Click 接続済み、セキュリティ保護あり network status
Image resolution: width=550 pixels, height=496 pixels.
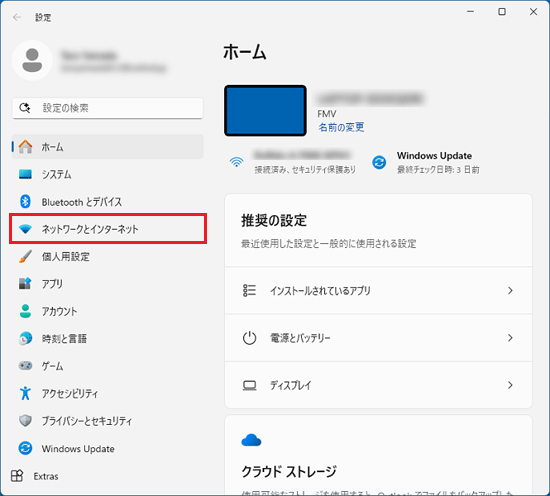305,170
